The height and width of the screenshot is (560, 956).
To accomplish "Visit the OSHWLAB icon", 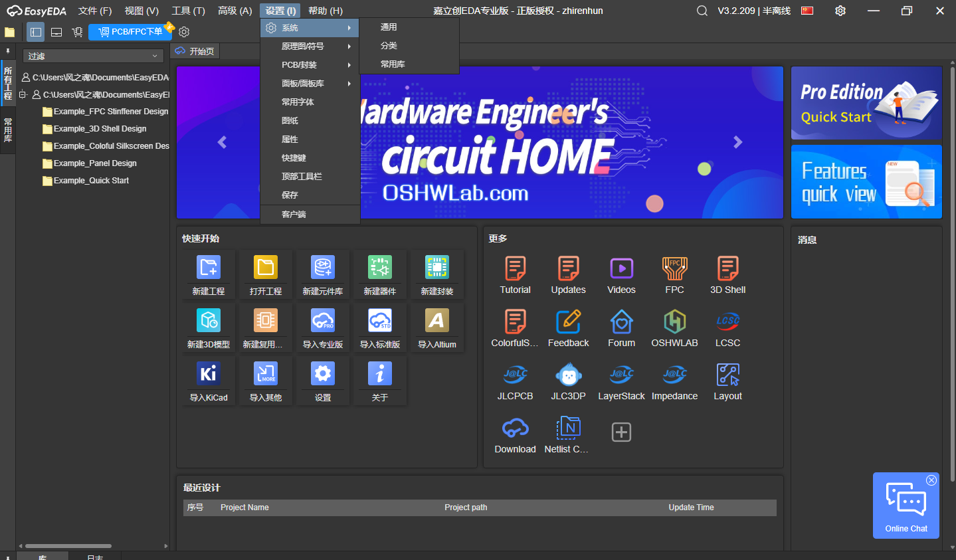I will tap(675, 322).
